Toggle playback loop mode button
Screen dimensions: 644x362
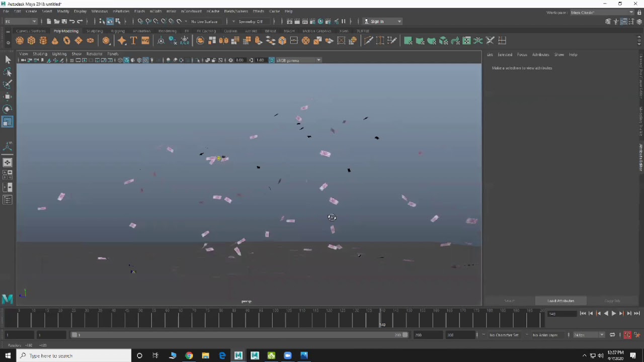pos(612,335)
